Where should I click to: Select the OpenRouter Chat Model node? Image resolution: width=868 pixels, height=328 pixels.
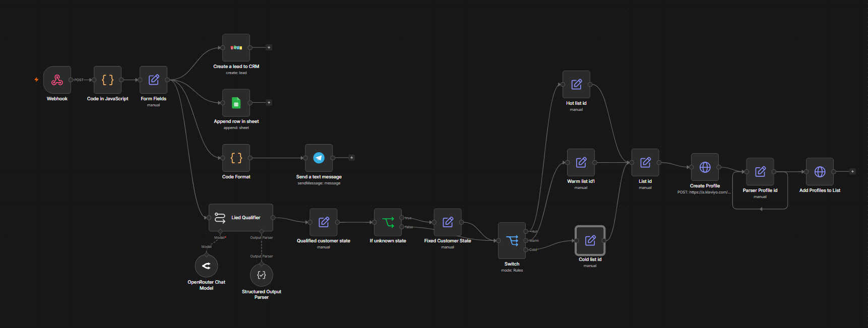click(206, 266)
